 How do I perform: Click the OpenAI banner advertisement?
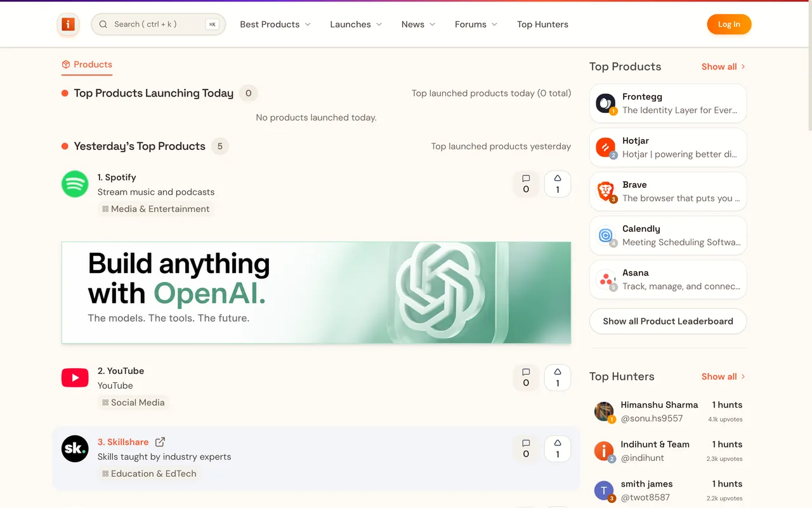click(x=316, y=293)
